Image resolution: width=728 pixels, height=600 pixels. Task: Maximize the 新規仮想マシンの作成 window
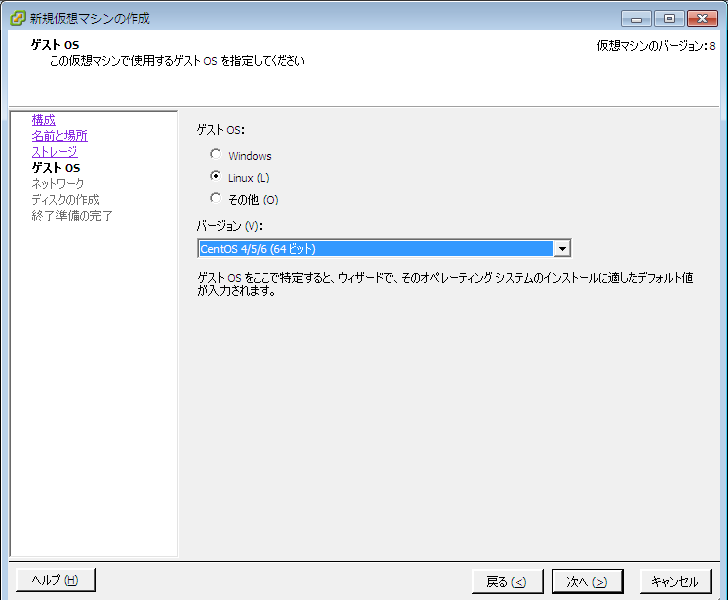click(669, 19)
